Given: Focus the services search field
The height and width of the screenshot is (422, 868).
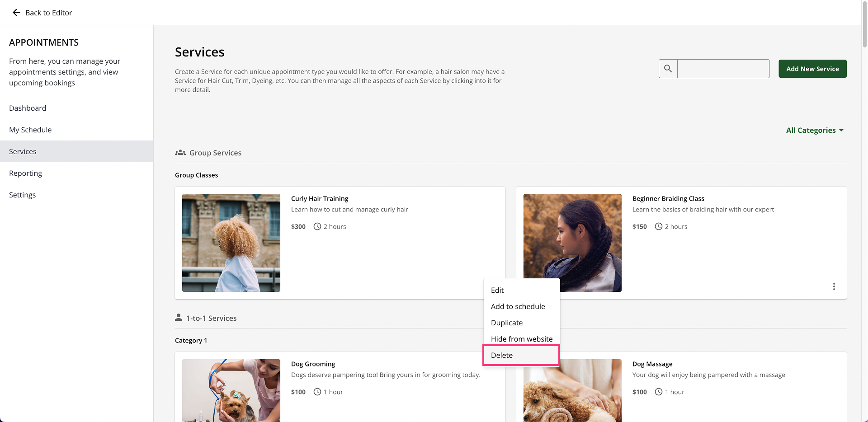Looking at the screenshot, I should coord(723,69).
